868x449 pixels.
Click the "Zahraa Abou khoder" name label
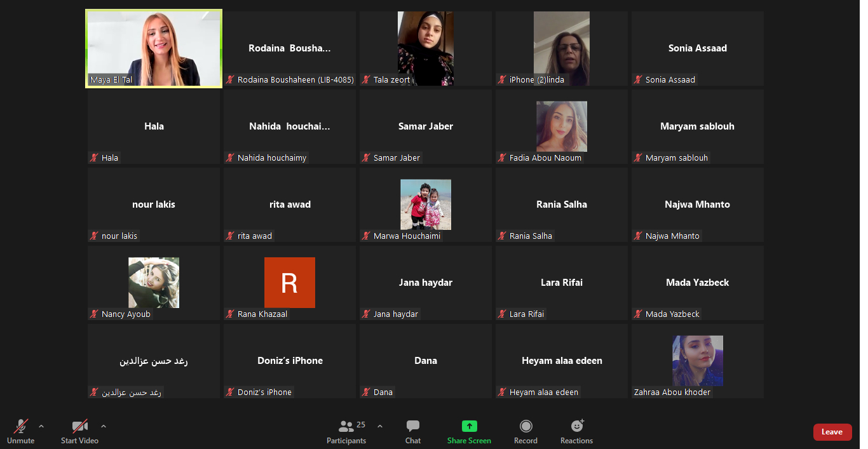coord(672,392)
